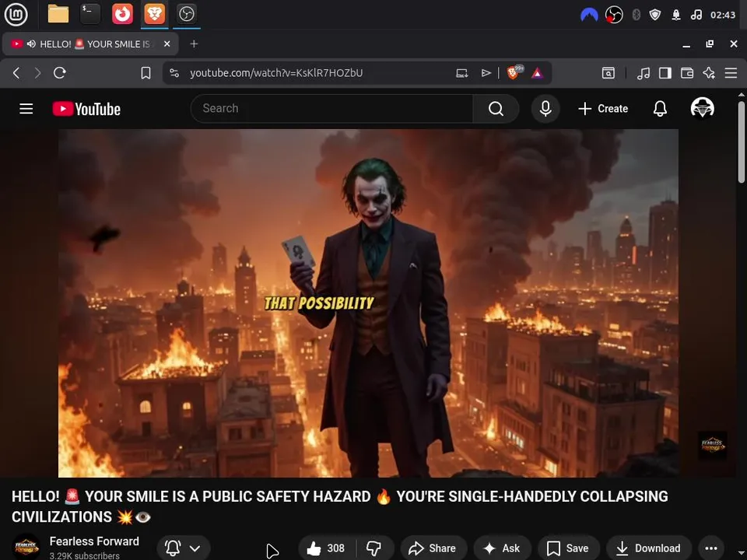Viewport: 747px width, 560px height.
Task: Like the video with 308 likes
Action: pos(326,548)
